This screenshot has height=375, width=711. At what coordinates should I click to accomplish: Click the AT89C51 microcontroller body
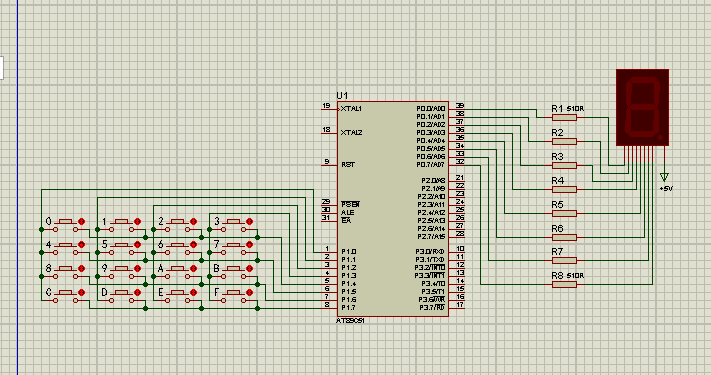(393, 209)
